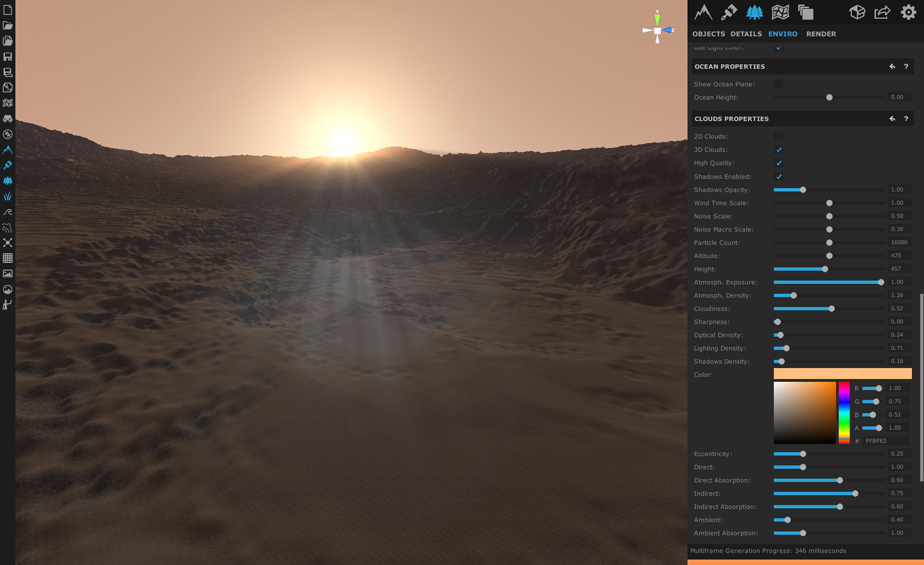Enable the Show Ocean Plane checkbox

click(779, 84)
